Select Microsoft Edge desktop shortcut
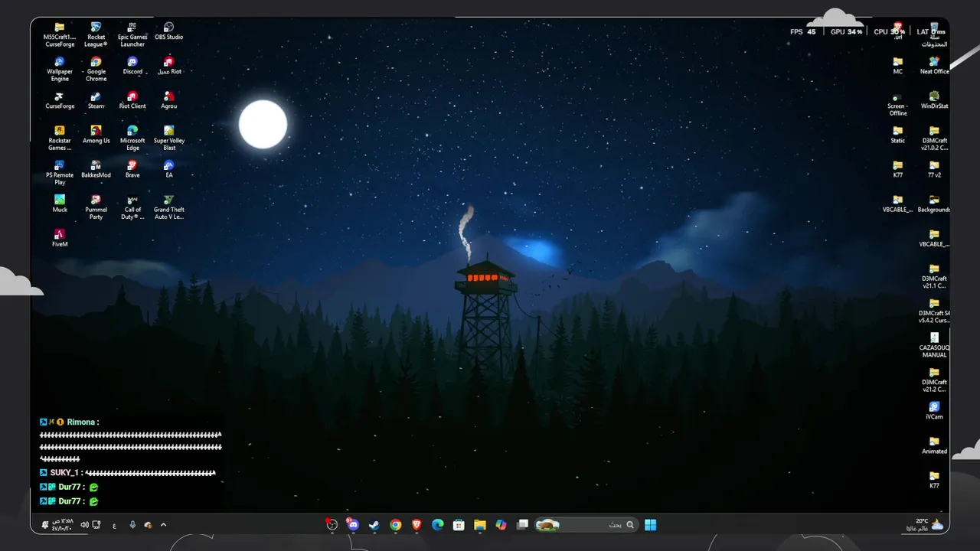The height and width of the screenshot is (551, 980). tap(132, 138)
